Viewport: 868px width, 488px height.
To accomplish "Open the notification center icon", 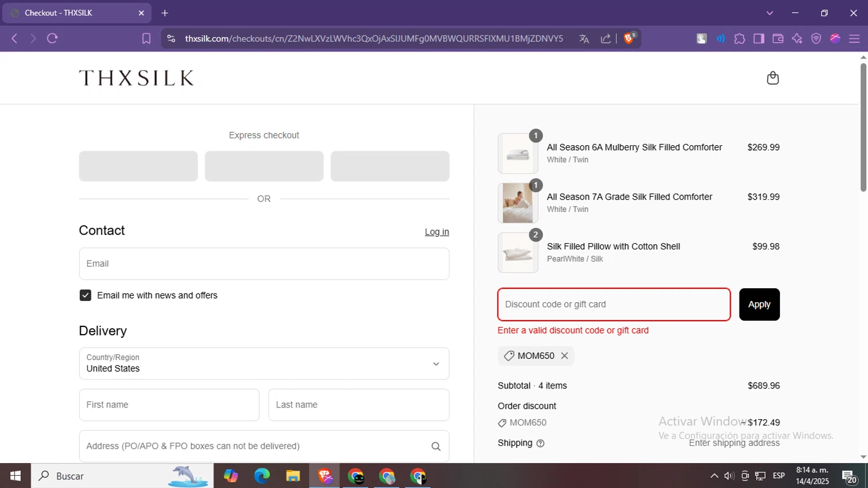I will pyautogui.click(x=849, y=476).
